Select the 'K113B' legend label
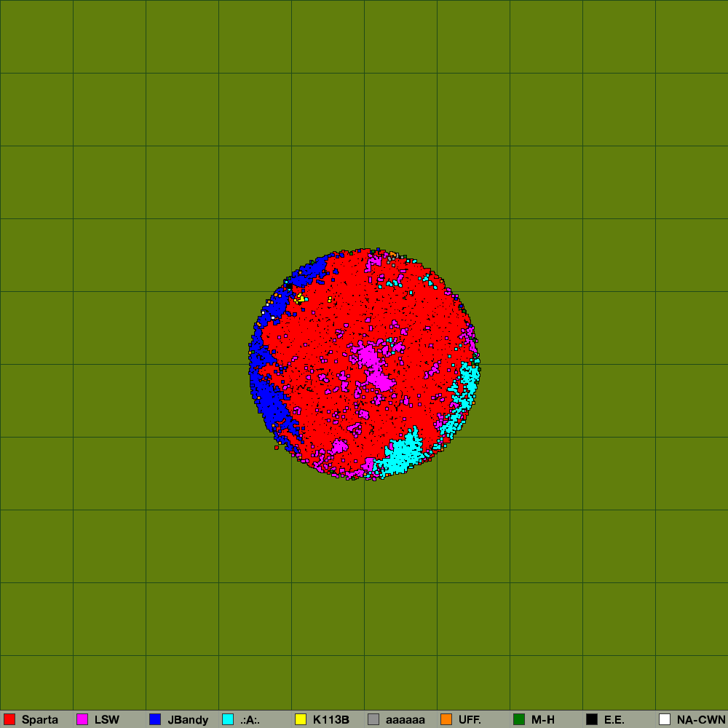This screenshot has width=728, height=728. [x=331, y=720]
